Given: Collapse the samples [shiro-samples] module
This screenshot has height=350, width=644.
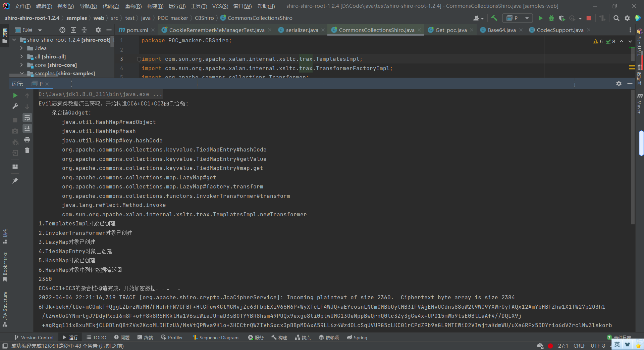Looking at the screenshot, I should pos(21,73).
